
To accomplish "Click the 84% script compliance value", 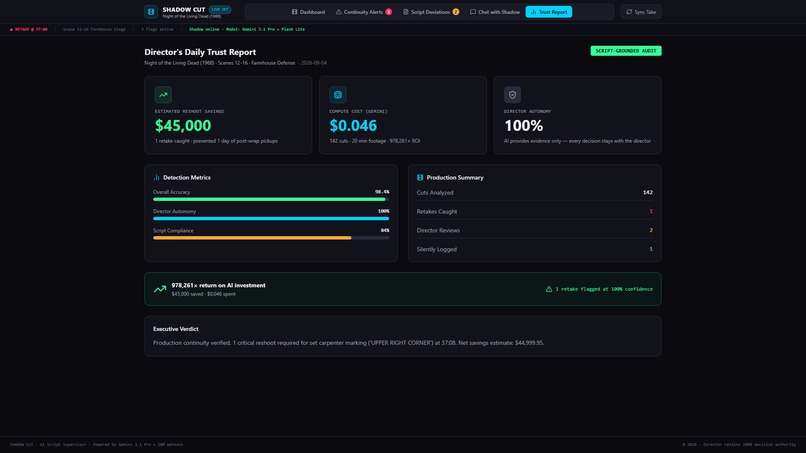I will (x=384, y=230).
